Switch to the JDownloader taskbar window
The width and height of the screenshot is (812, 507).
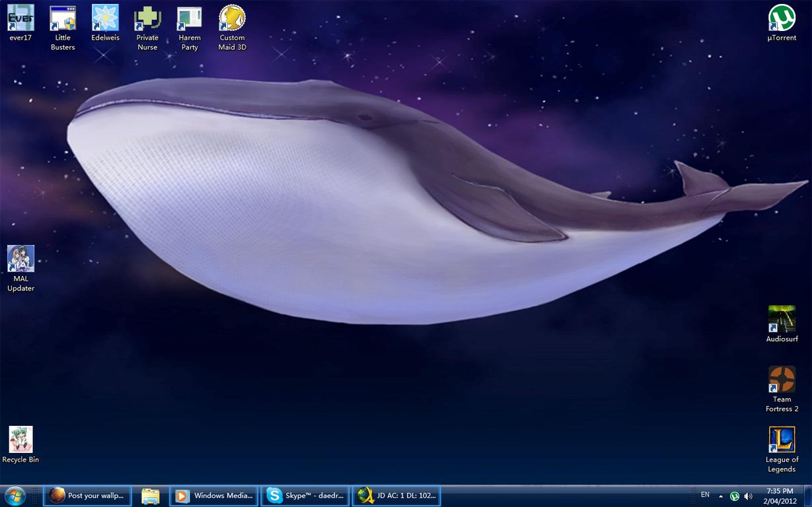(396, 496)
